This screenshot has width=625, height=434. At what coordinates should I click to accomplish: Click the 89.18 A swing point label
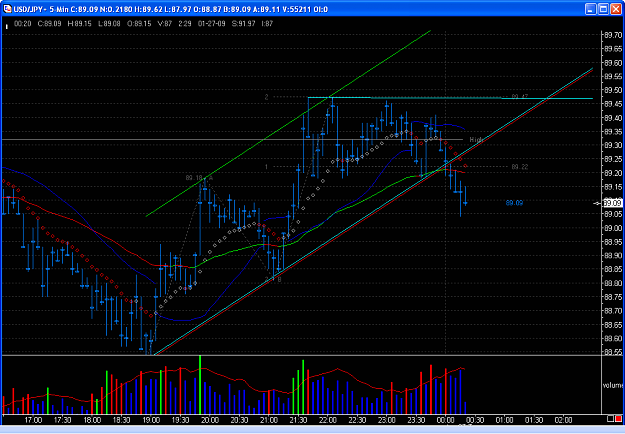coord(199,178)
